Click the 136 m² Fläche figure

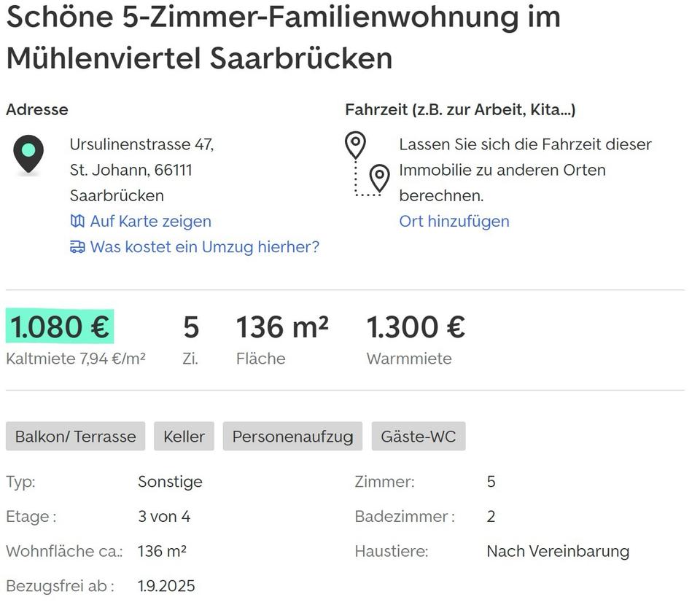(x=281, y=327)
